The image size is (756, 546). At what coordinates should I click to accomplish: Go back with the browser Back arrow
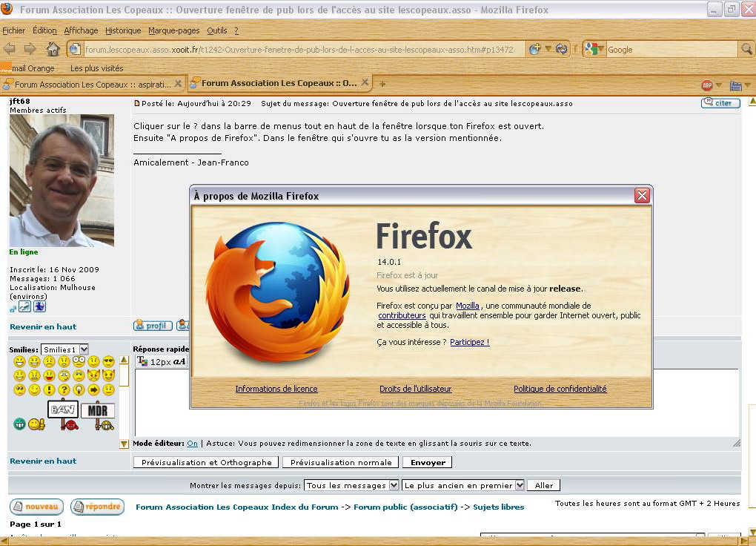10,49
